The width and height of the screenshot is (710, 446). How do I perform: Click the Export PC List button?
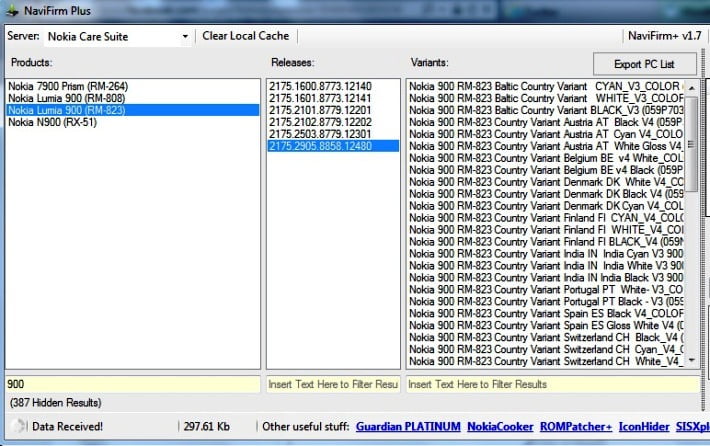[x=644, y=64]
